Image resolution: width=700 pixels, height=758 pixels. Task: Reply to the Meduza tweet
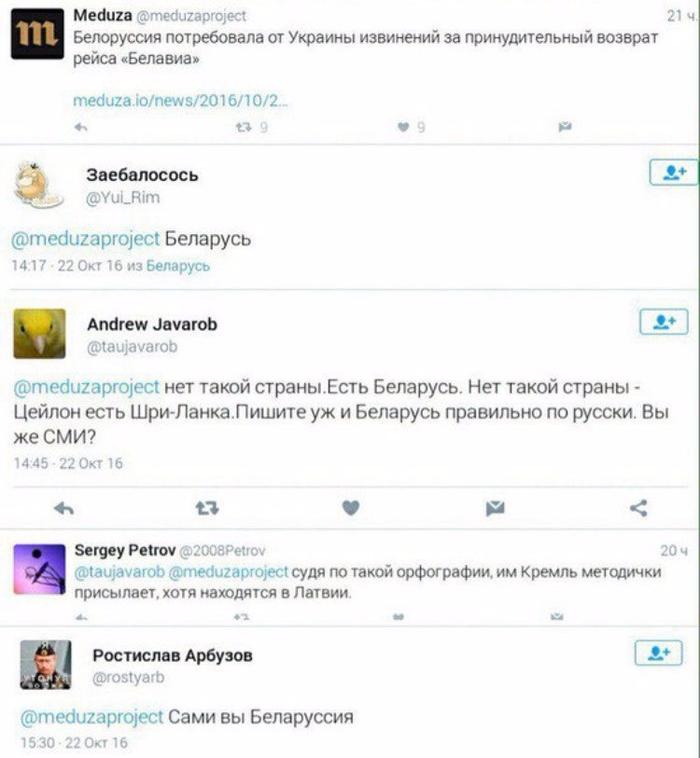(81, 127)
